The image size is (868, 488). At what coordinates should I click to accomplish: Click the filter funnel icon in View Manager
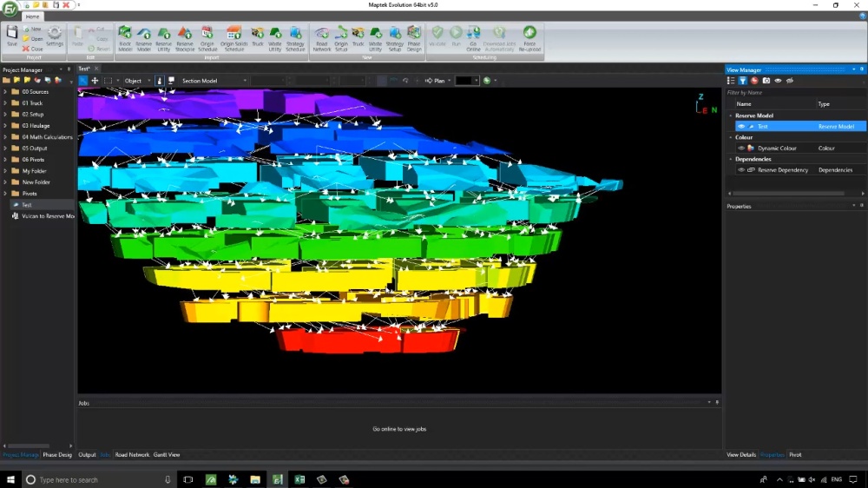742,81
